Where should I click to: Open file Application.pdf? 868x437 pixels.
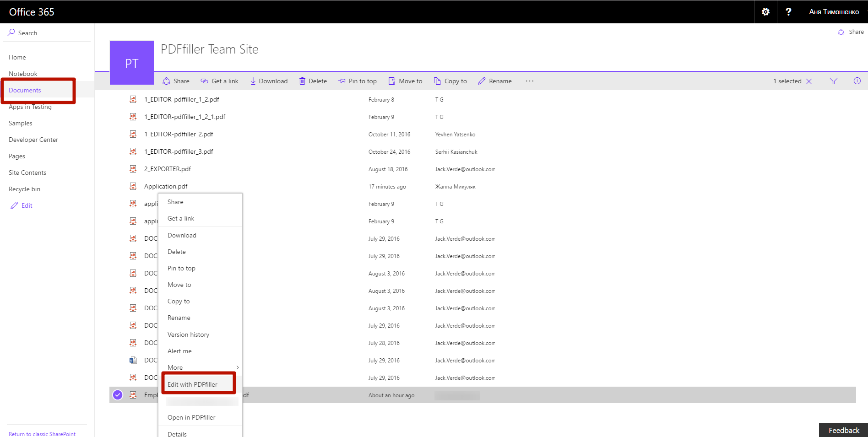(x=166, y=186)
